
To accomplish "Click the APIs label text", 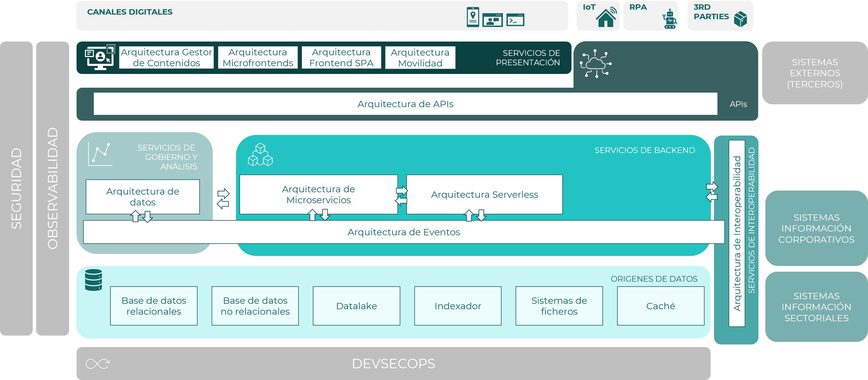I will [x=738, y=104].
